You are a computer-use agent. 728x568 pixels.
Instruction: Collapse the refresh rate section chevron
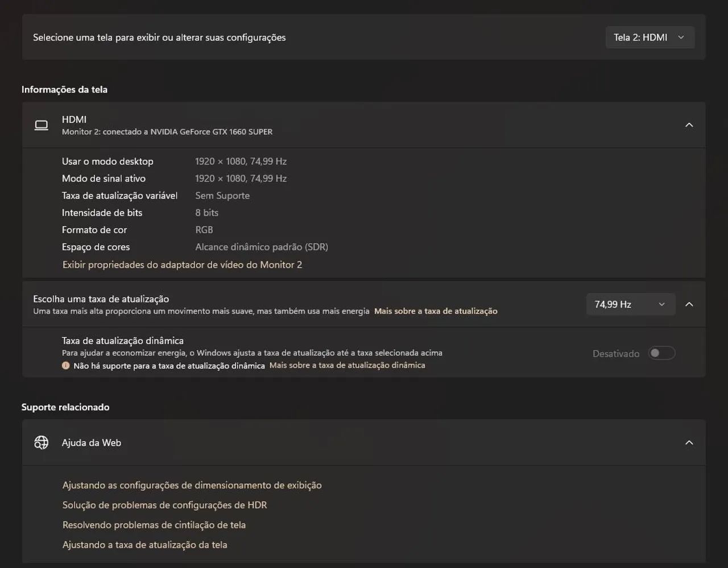click(x=689, y=304)
